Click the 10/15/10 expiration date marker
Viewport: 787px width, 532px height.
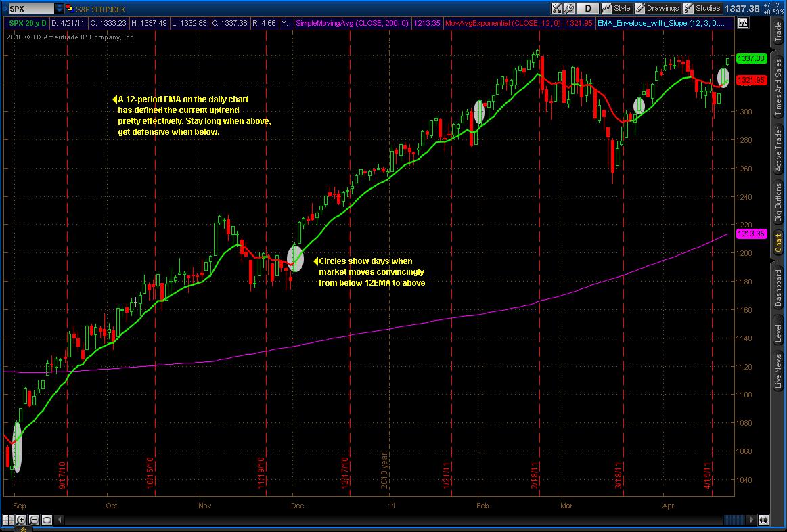[x=150, y=472]
